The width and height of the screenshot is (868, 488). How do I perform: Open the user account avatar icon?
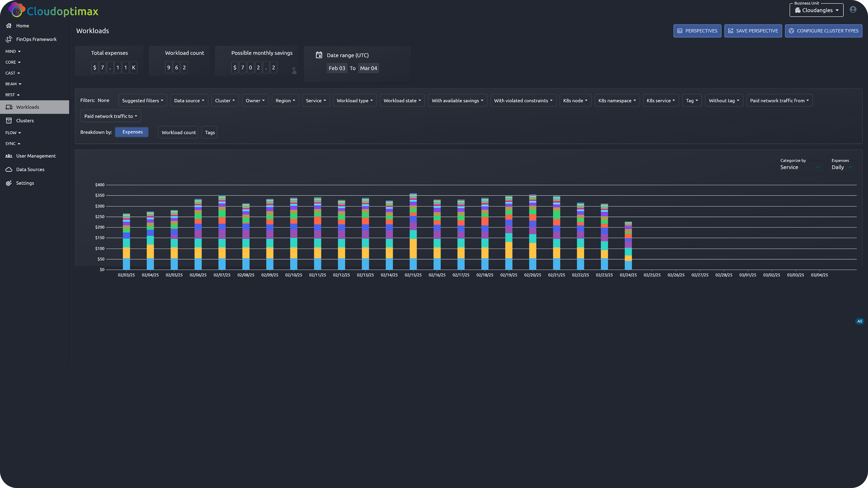853,10
